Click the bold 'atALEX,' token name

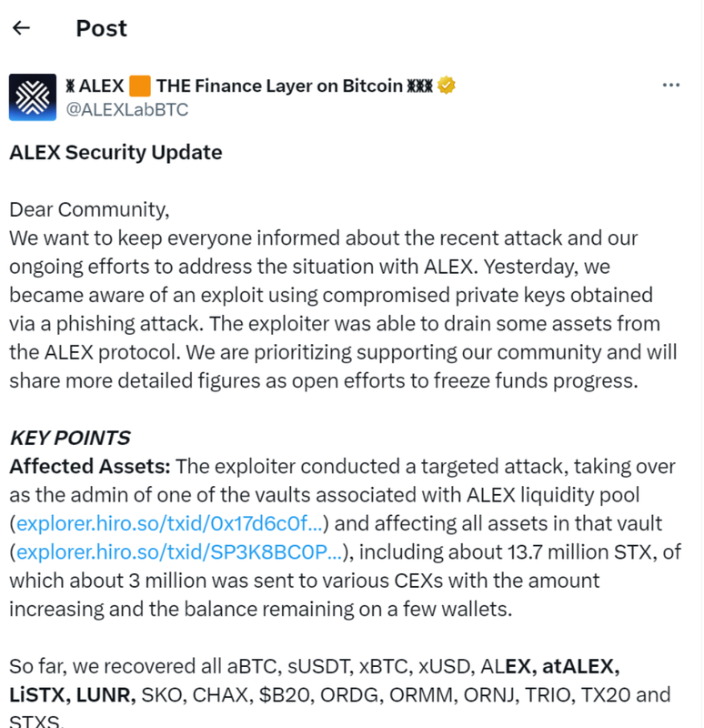tap(581, 667)
